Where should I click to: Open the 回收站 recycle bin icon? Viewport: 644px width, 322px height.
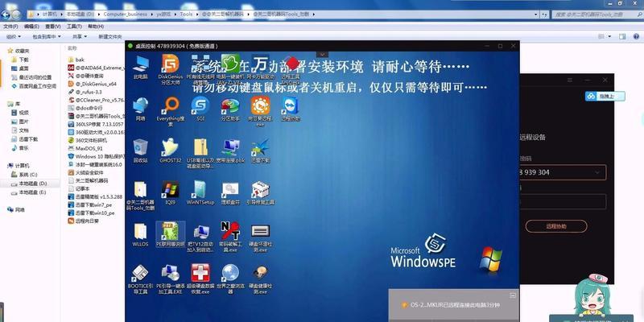coord(140,151)
